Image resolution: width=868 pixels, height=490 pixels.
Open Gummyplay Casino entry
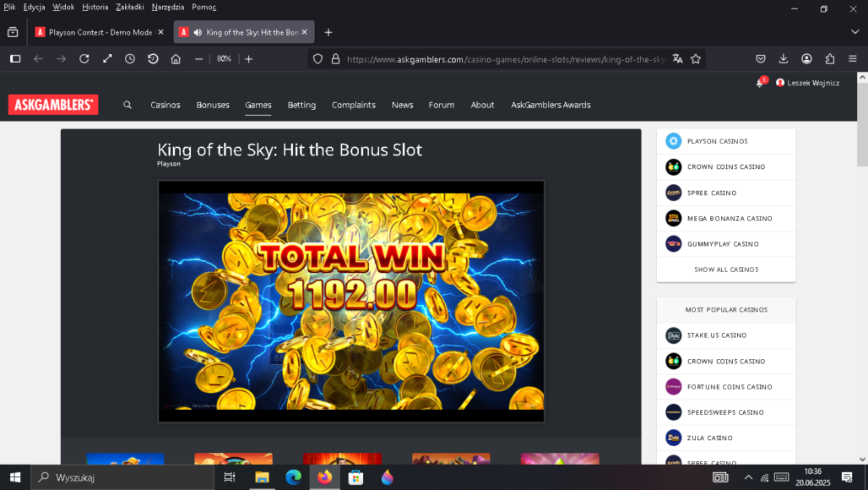click(726, 244)
